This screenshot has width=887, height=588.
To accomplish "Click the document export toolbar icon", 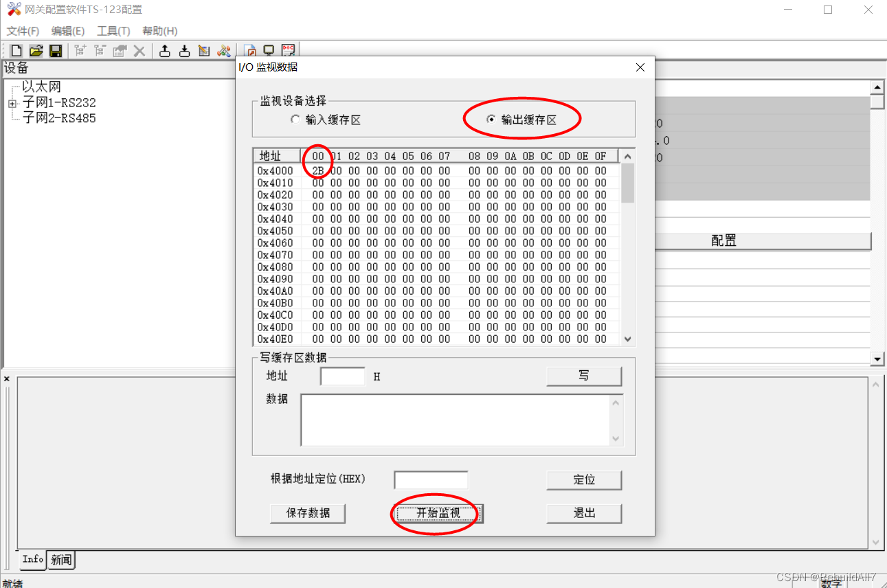I will [250, 50].
